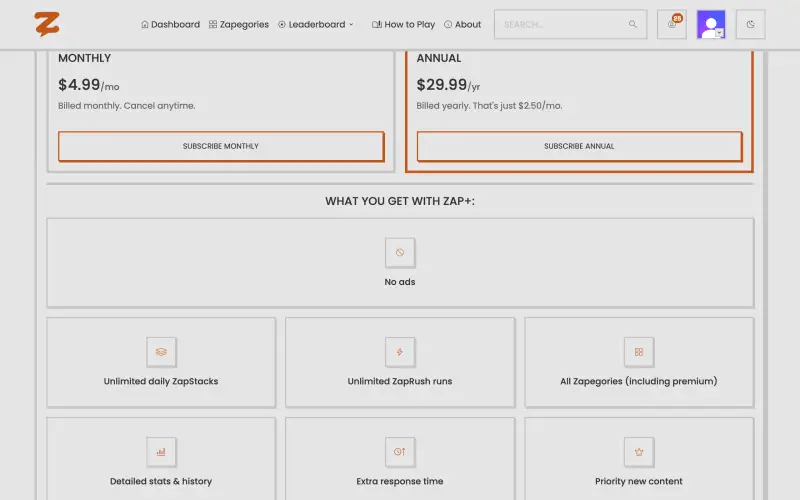Screen dimensions: 800x500
Task: Open the Dashboard menu item
Action: point(170,24)
